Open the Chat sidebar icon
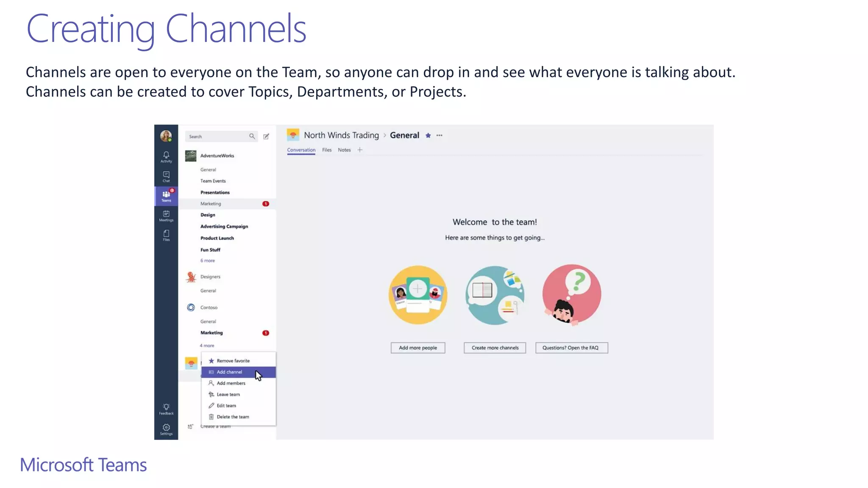The image size is (868, 488). [166, 177]
